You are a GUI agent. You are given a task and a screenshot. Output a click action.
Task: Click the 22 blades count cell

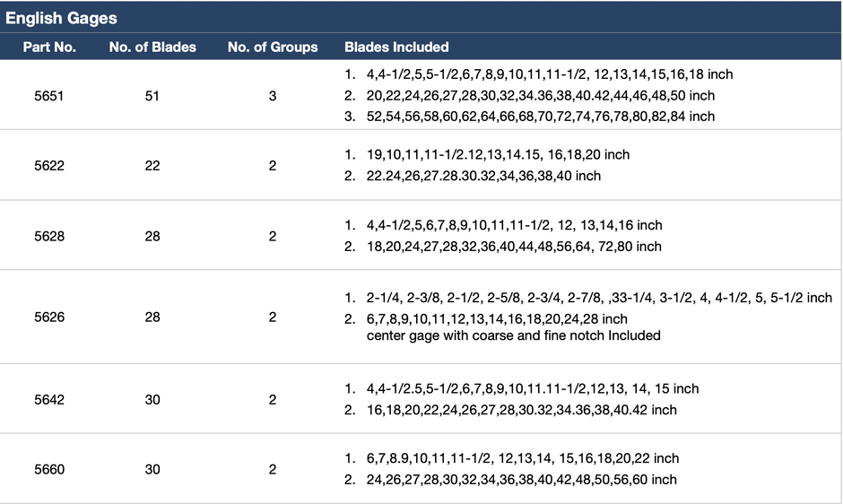tap(152, 165)
